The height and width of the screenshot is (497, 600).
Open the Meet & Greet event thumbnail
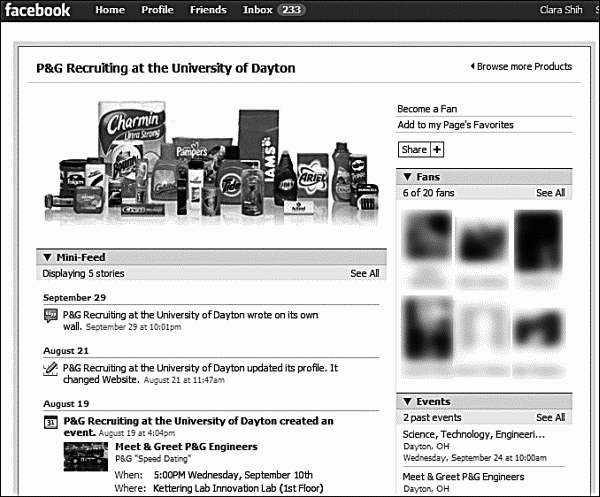pyautogui.click(x=85, y=455)
